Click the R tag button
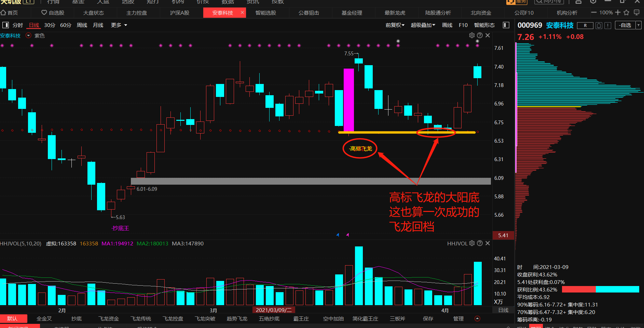 (x=585, y=26)
